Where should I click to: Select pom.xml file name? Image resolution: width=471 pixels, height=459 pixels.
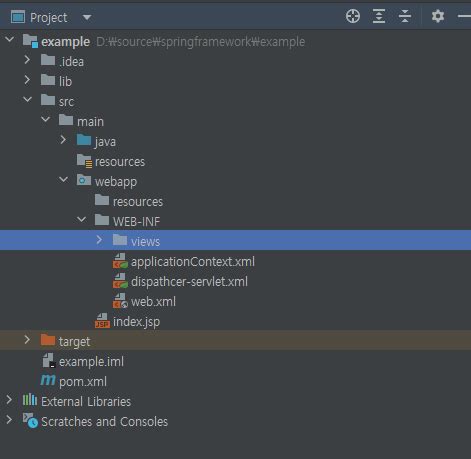pyautogui.click(x=83, y=382)
